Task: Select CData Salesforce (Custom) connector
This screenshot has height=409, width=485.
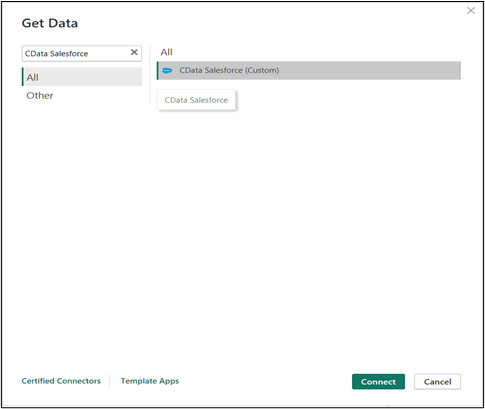Action: (309, 70)
